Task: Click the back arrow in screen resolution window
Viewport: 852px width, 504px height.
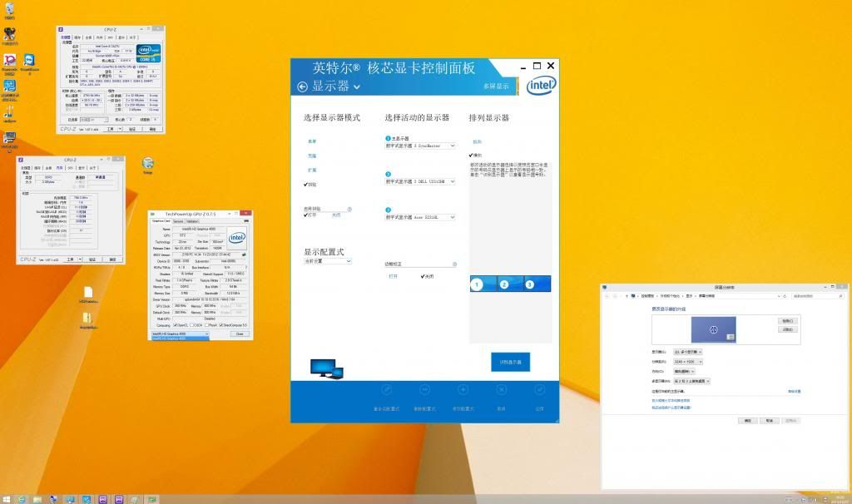Action: pyautogui.click(x=607, y=296)
